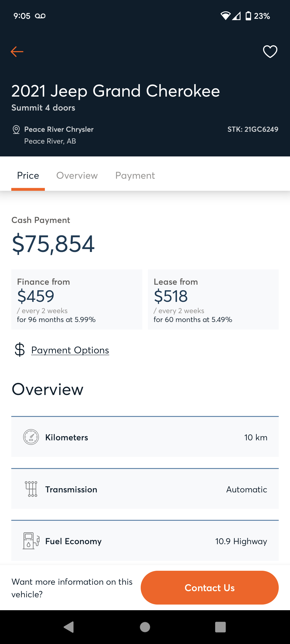The height and width of the screenshot is (644, 290).
Task: Tap the Fuel Economy pump icon
Action: click(31, 541)
